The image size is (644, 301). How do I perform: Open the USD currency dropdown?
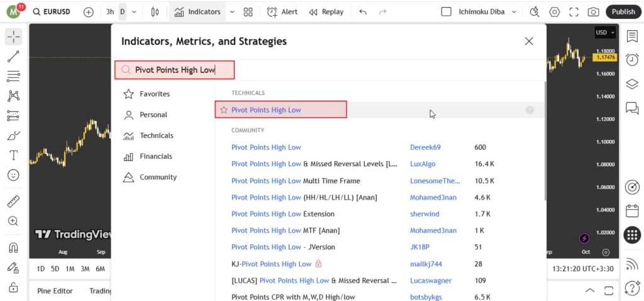[x=606, y=33]
